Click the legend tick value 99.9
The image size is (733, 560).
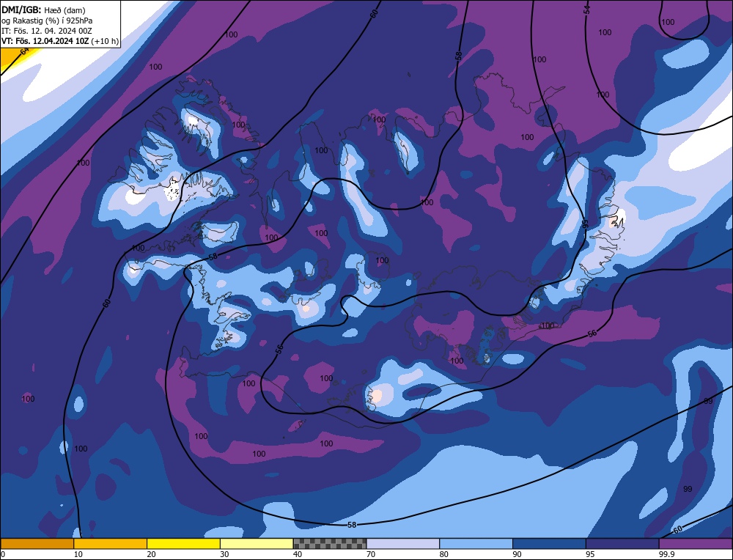coord(666,554)
